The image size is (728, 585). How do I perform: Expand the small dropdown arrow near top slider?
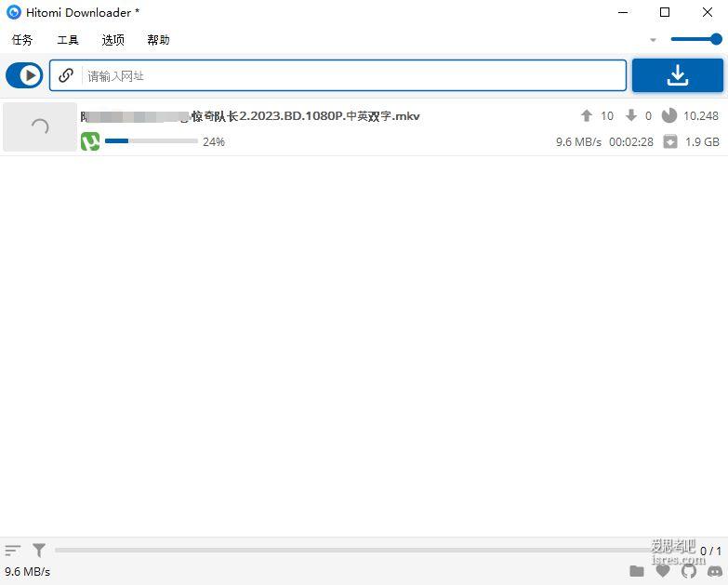pos(654,40)
